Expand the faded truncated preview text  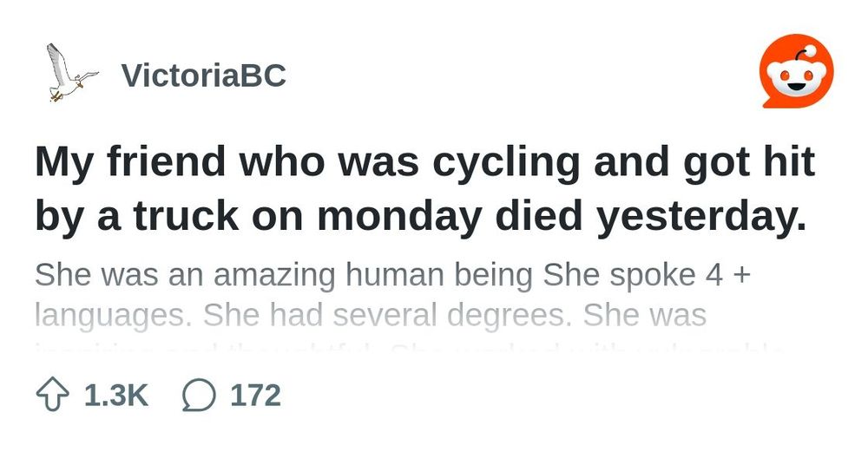410,350
